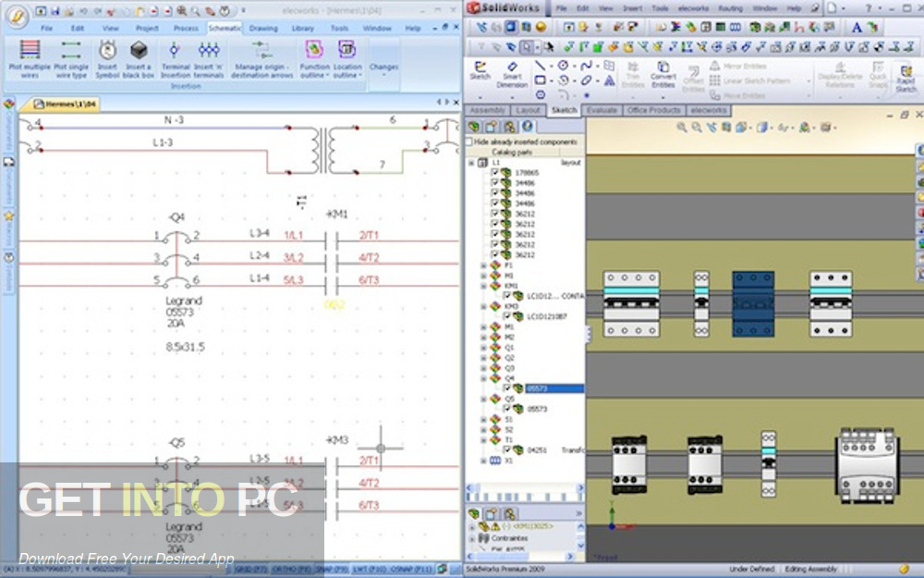
Task: Click Manage origin-destination arrows tool
Action: point(261,59)
